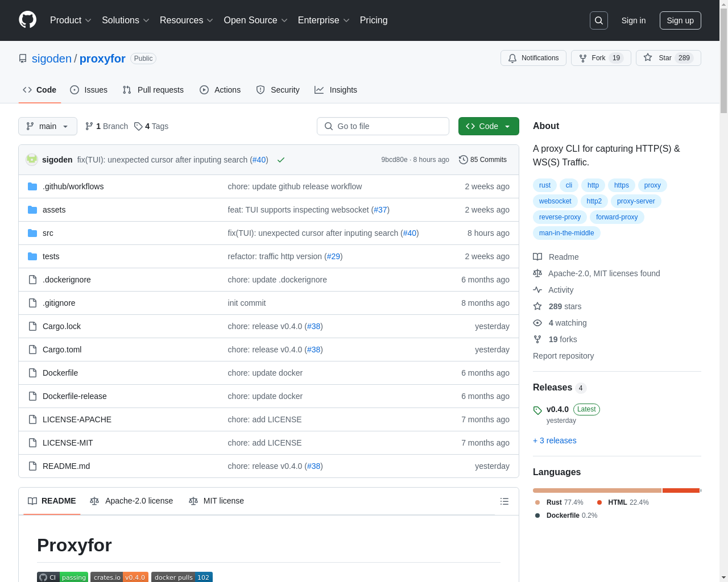Open the + 3 releases link

[555, 440]
